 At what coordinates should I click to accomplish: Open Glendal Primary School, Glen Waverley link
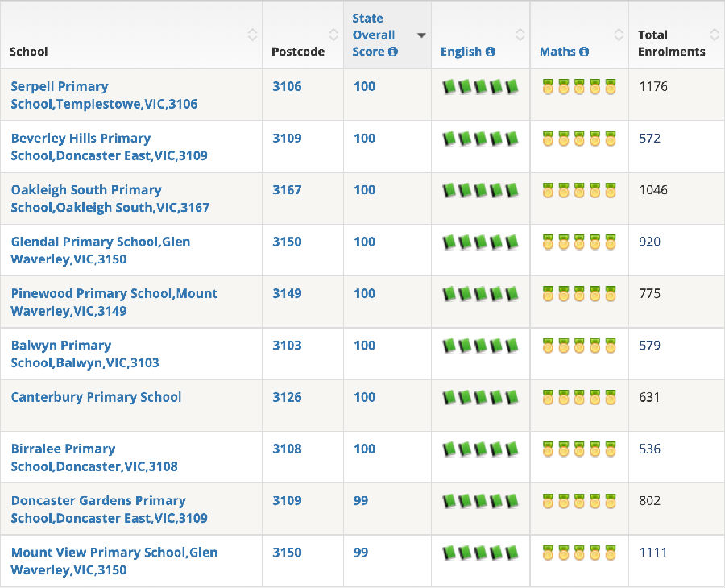(x=101, y=251)
